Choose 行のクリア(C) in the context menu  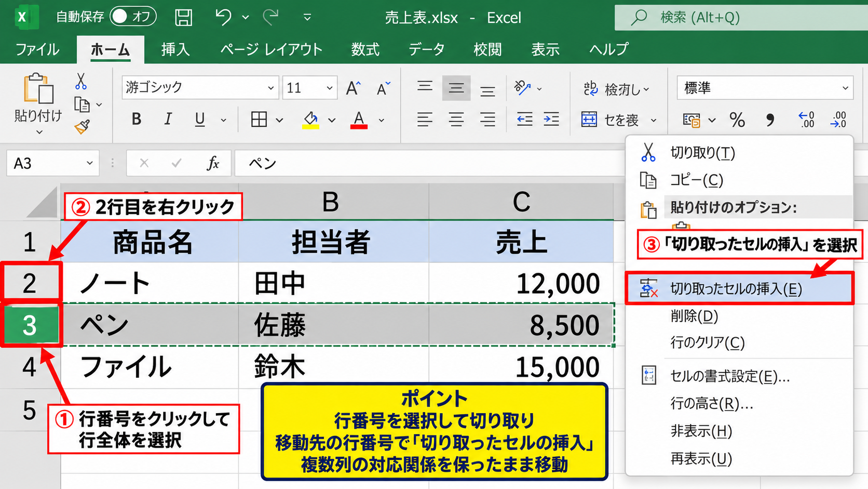coord(740,342)
